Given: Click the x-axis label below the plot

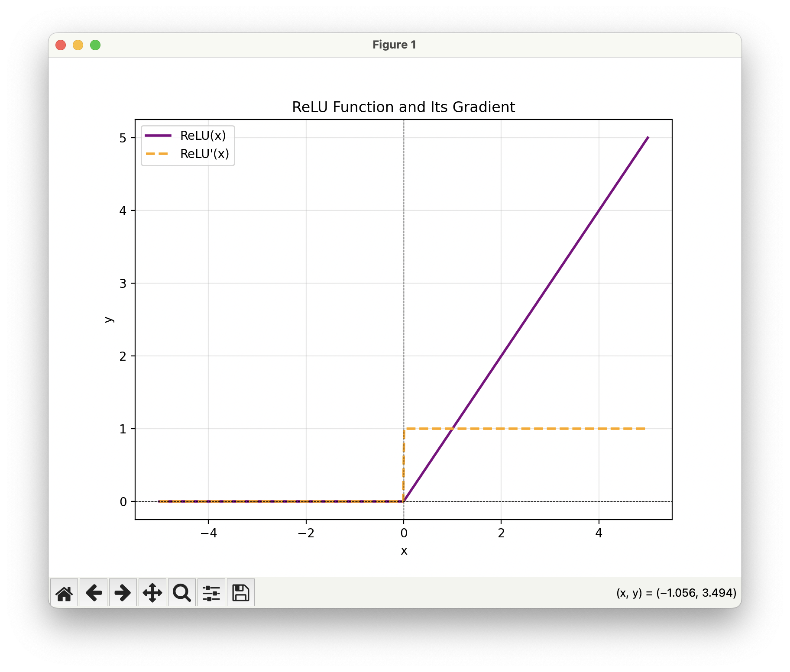Looking at the screenshot, I should [x=404, y=551].
